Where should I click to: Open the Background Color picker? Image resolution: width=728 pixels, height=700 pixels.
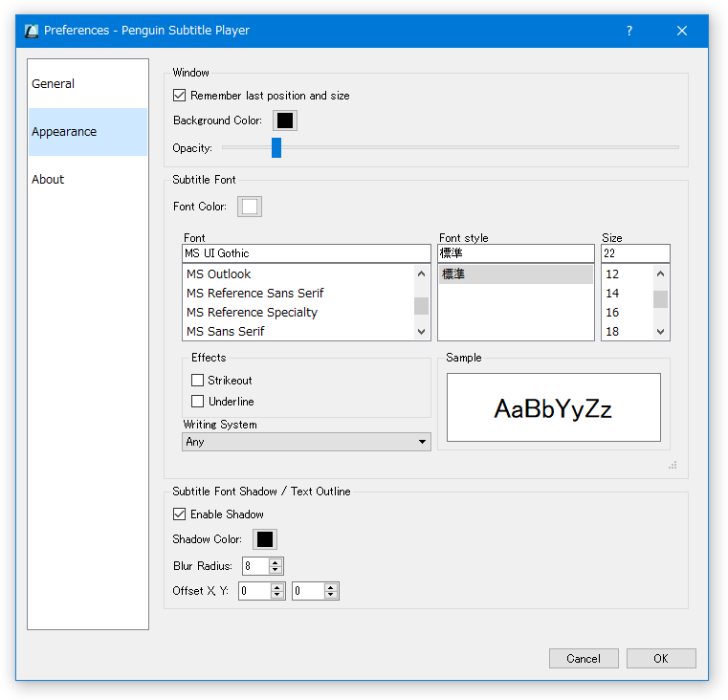tap(285, 120)
